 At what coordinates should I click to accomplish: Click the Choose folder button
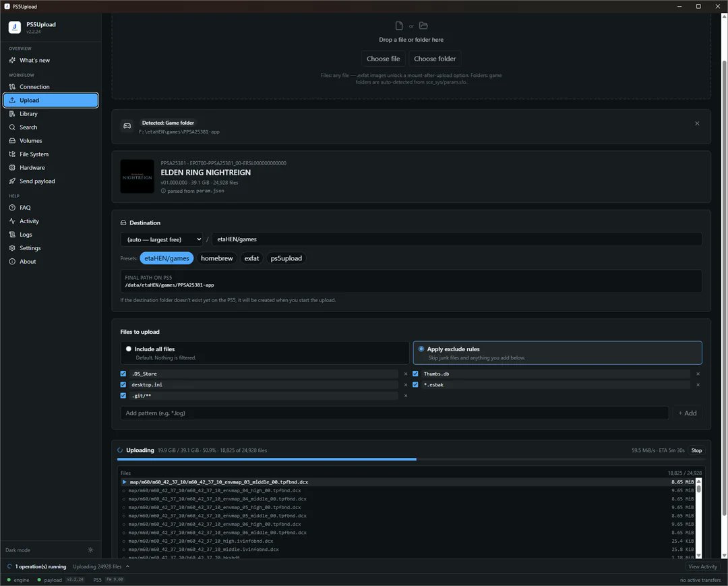(x=435, y=59)
